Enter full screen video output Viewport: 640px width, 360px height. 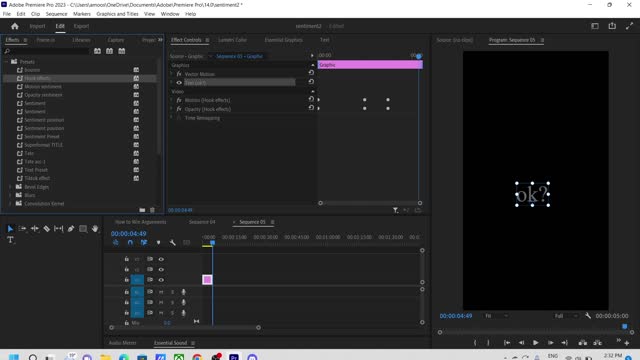coord(629,26)
